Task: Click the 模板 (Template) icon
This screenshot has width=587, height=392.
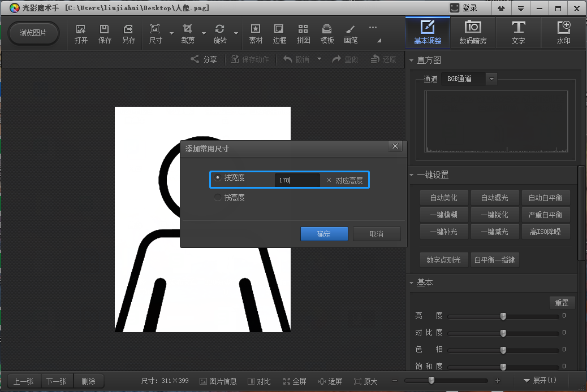Action: click(327, 34)
